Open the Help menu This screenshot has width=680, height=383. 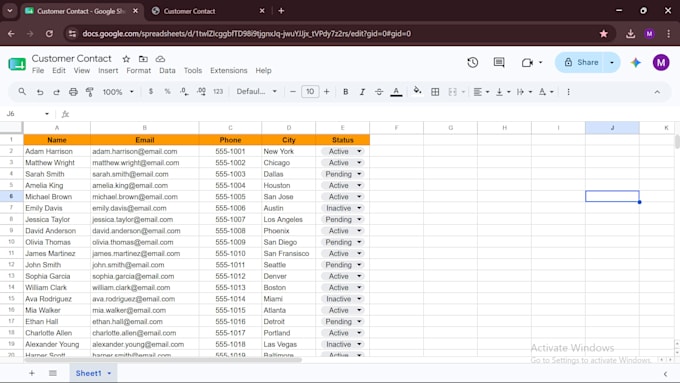point(263,70)
